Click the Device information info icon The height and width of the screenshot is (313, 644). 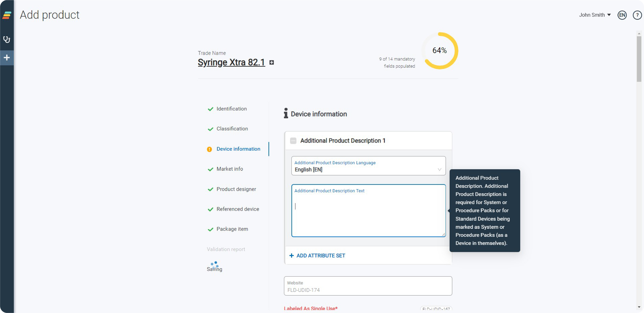pyautogui.click(x=286, y=113)
